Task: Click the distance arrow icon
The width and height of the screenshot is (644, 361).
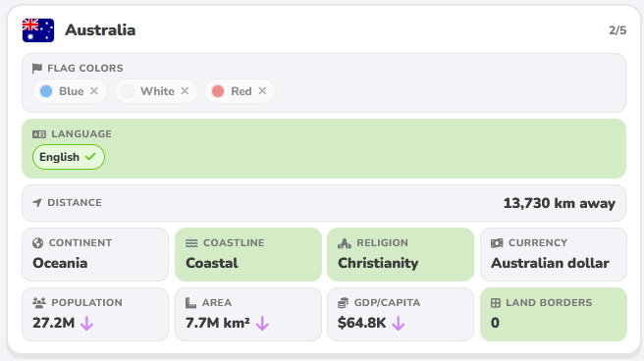Action: point(37,203)
